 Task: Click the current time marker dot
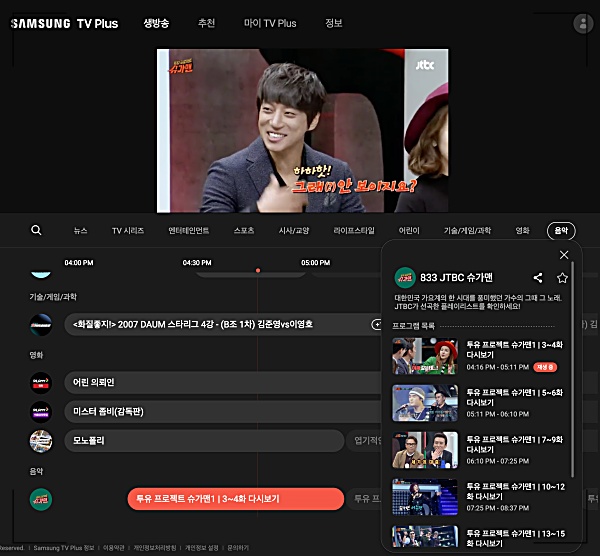pos(258,271)
